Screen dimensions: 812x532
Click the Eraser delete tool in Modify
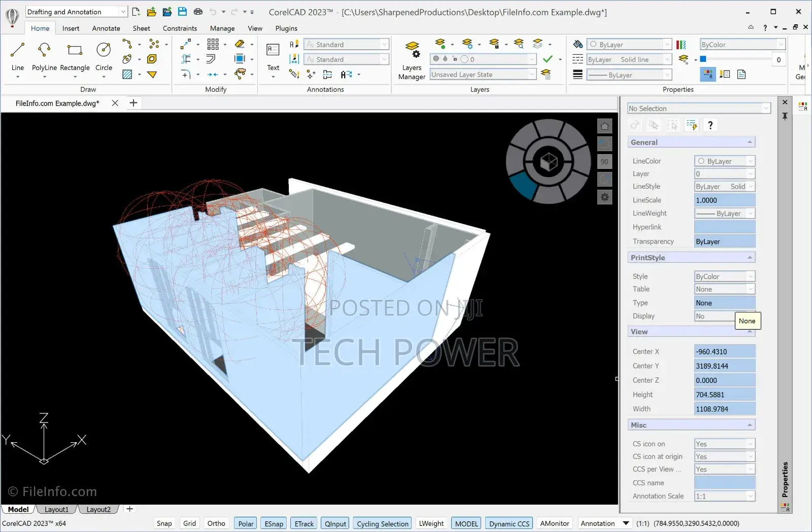(240, 44)
